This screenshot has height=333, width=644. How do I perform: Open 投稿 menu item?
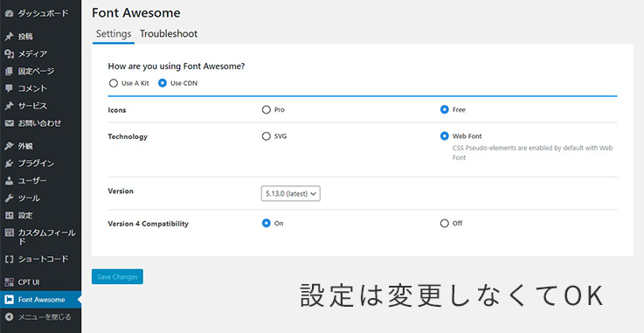coord(25,37)
